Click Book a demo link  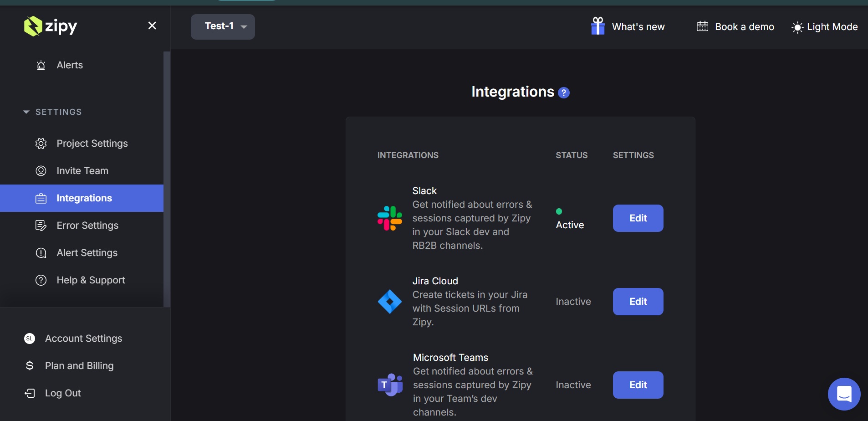point(735,27)
